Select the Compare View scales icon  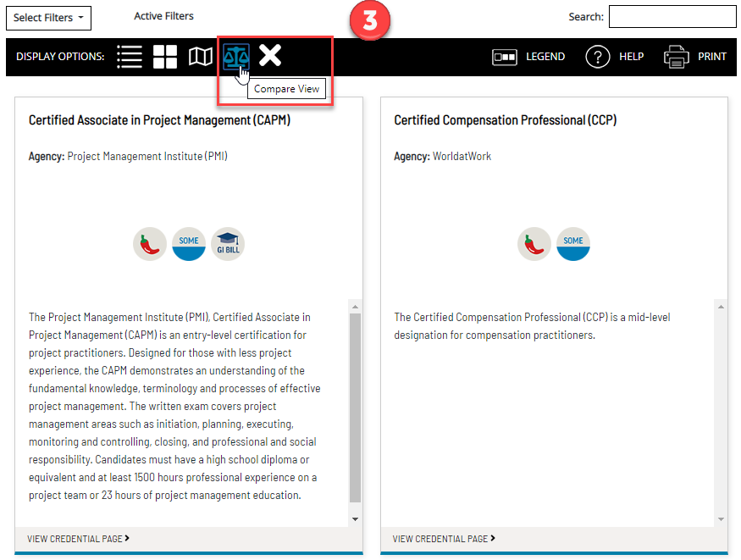(x=235, y=57)
